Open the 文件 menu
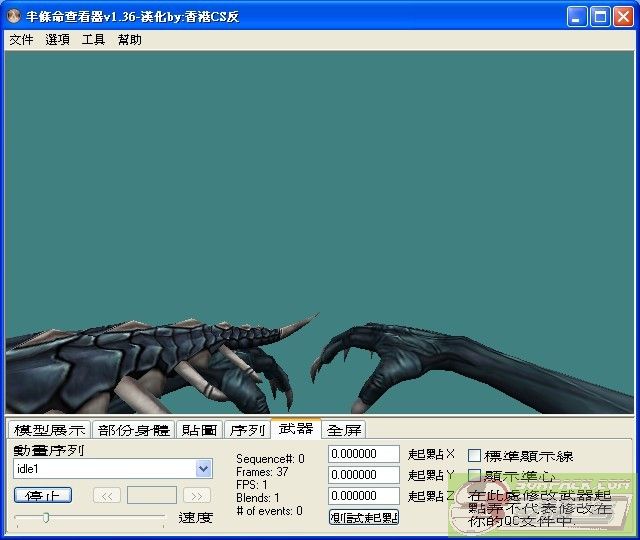Image resolution: width=640 pixels, height=540 pixels. [21, 40]
